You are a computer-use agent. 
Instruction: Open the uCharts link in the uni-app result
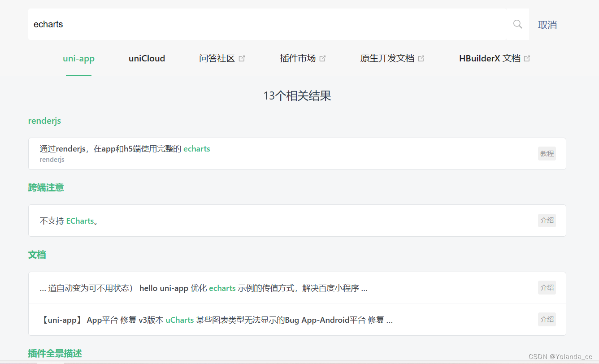tap(179, 320)
